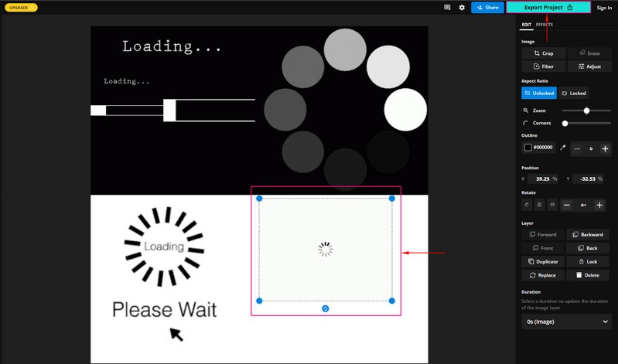Expand the Duration dropdown

566,321
